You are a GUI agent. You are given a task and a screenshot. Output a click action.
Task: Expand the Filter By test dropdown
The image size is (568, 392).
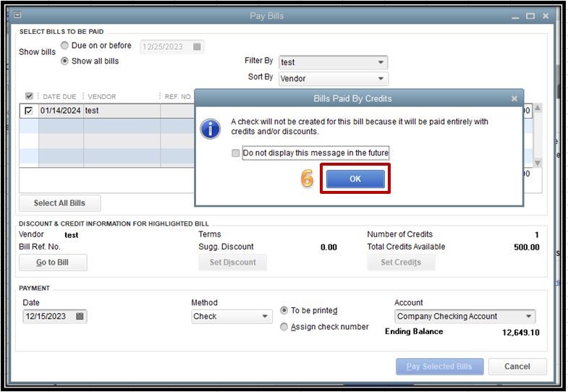pos(381,62)
